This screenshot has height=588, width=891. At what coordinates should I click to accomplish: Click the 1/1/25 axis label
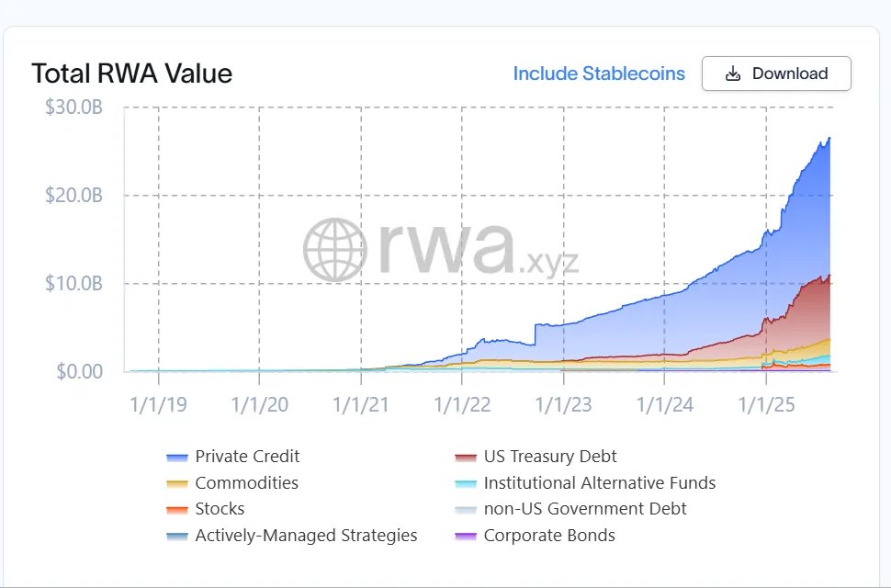pos(765,403)
